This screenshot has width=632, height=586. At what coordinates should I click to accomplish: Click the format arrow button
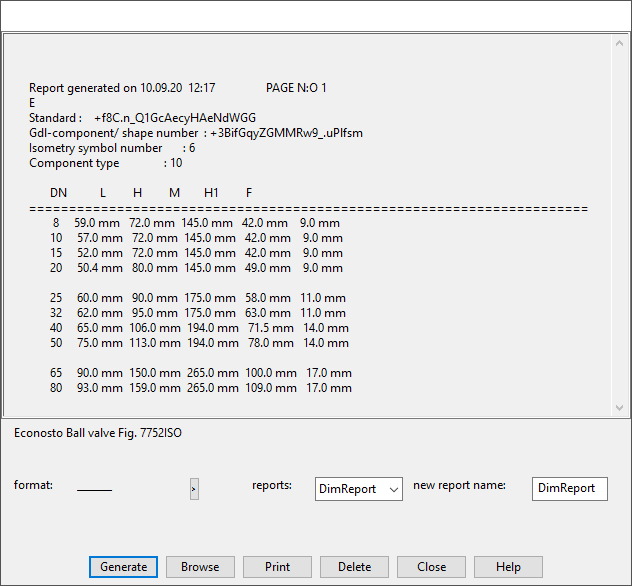(194, 488)
